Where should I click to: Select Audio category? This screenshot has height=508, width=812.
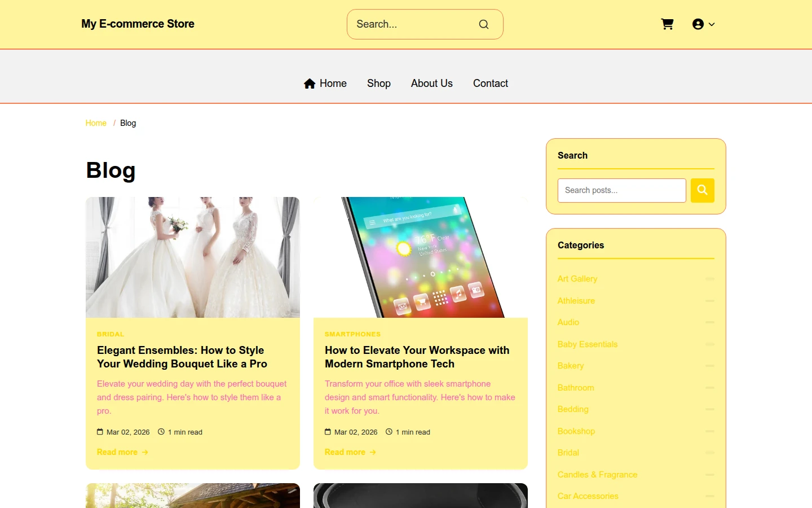(x=568, y=322)
